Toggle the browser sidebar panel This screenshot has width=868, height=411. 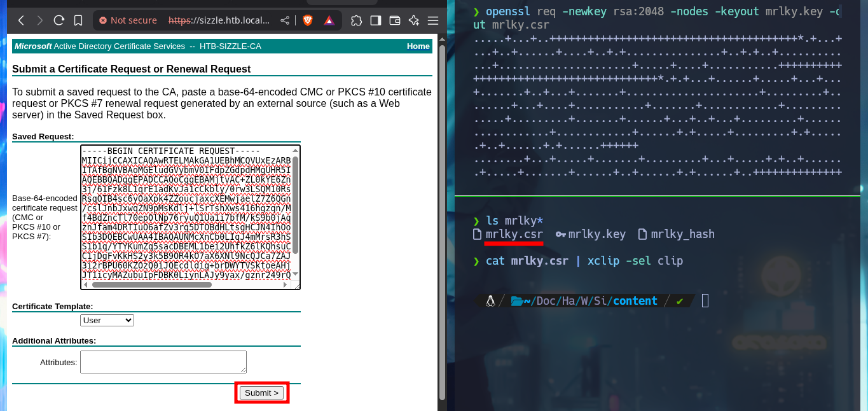(x=376, y=20)
